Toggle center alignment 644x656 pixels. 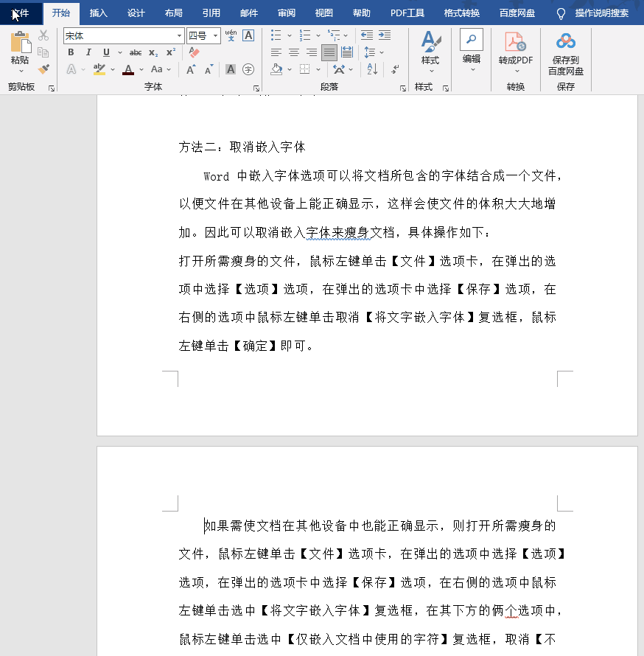[294, 53]
